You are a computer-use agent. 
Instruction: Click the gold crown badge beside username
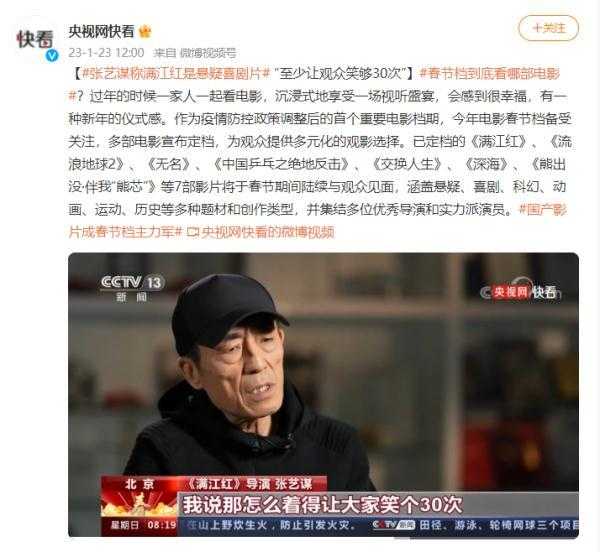coord(145,32)
